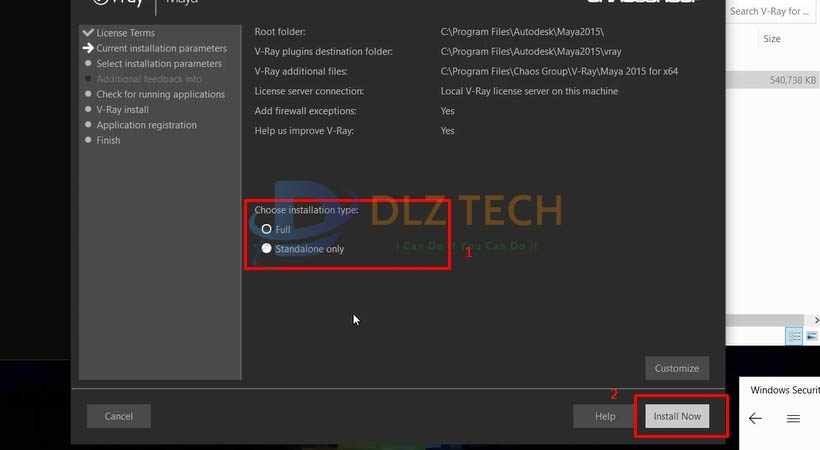The image size is (820, 450).
Task: Select Check for running applications step
Action: point(161,94)
